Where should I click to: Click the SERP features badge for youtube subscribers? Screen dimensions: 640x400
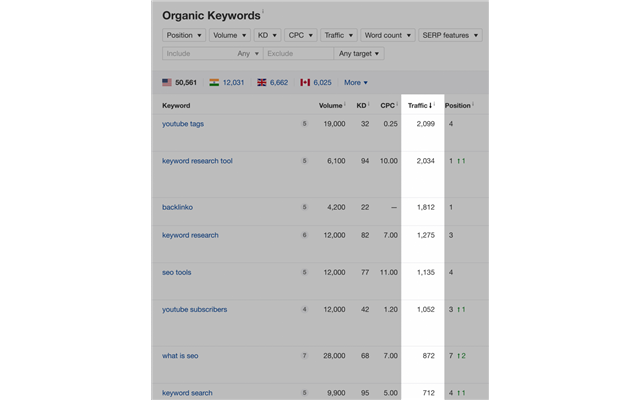304,309
